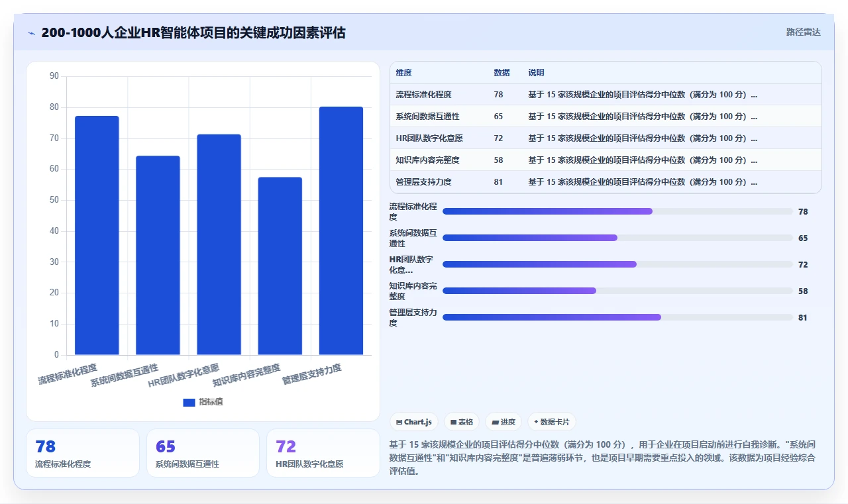Viewport: 848px width, 504px height.
Task: Click the 流程标准化程度 x-axis label
Action: pyautogui.click(x=68, y=374)
